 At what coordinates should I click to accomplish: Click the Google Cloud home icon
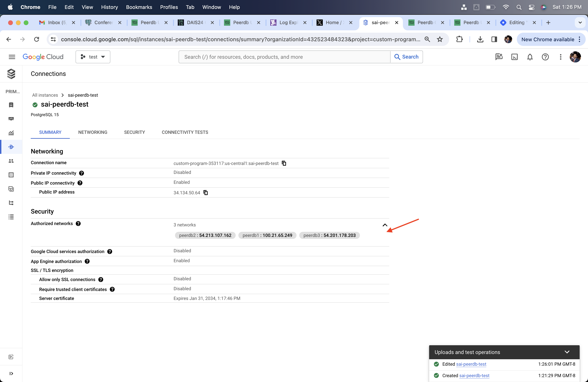click(43, 57)
